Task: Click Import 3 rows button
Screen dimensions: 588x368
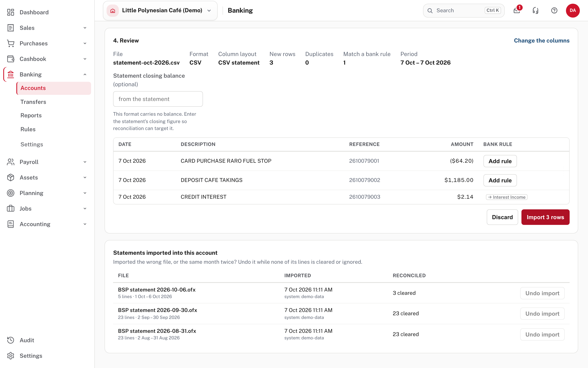Action: pyautogui.click(x=545, y=217)
